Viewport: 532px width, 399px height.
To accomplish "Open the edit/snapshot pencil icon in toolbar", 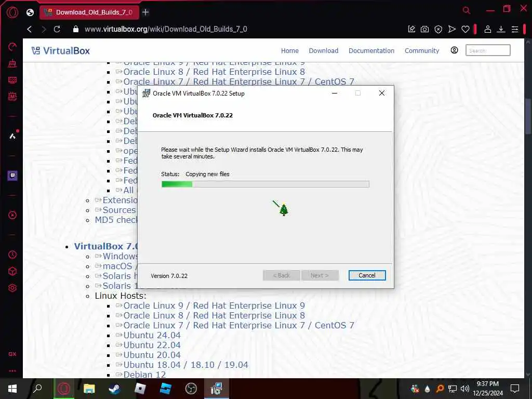I will [411, 29].
